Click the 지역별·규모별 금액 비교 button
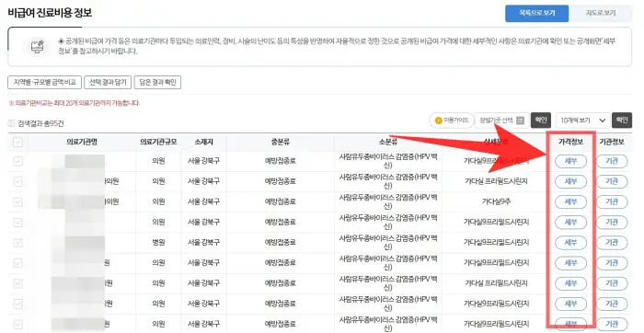644x333 pixels. click(44, 82)
